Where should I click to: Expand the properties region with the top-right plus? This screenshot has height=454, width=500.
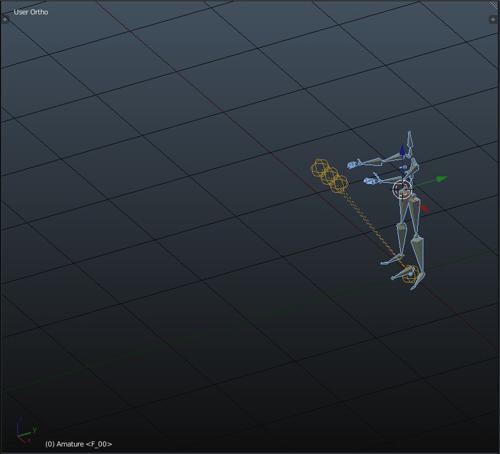pyautogui.click(x=493, y=19)
